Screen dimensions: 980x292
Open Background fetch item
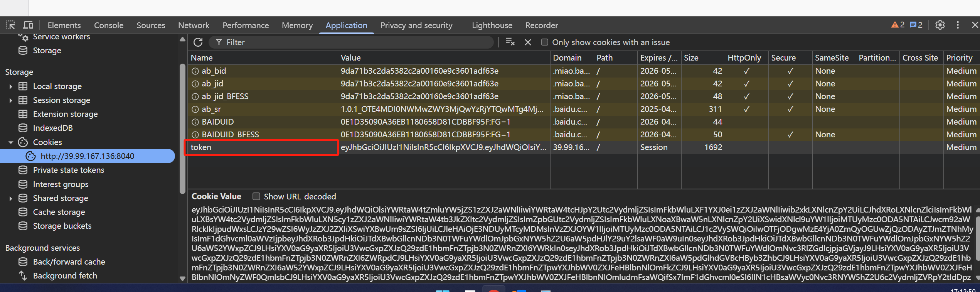tap(65, 276)
